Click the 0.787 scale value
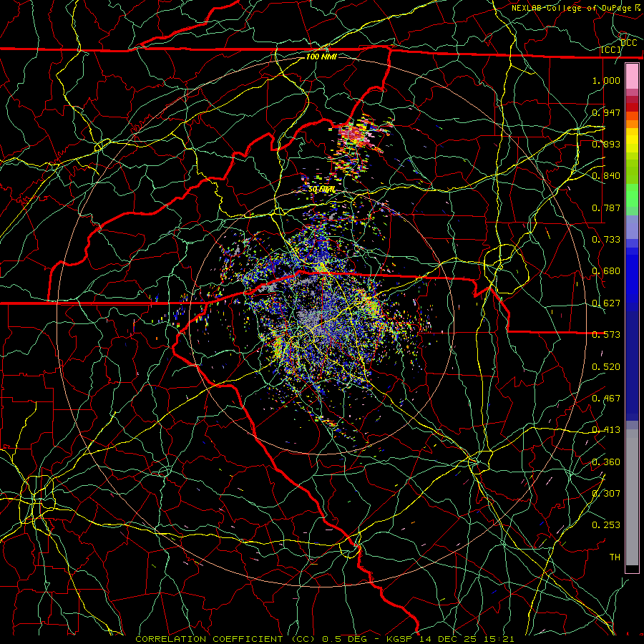This screenshot has height=644, width=644. pyautogui.click(x=606, y=208)
